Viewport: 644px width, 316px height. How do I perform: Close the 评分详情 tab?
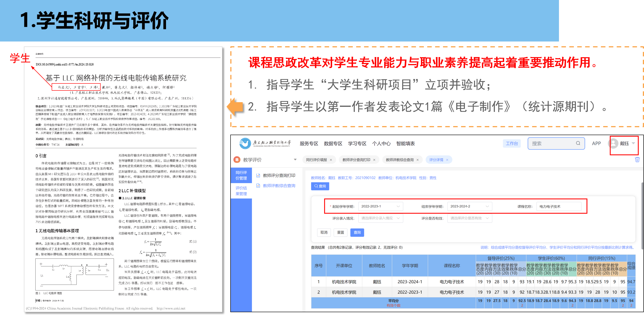[x=447, y=160]
